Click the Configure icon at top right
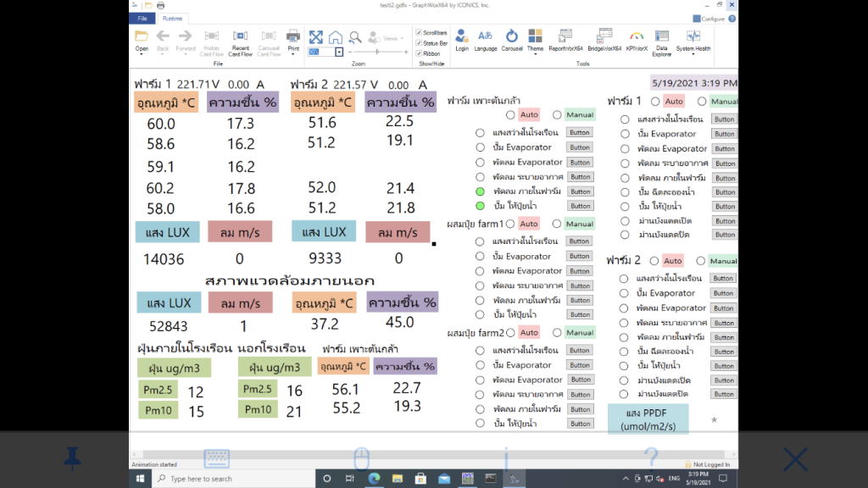 (x=697, y=19)
